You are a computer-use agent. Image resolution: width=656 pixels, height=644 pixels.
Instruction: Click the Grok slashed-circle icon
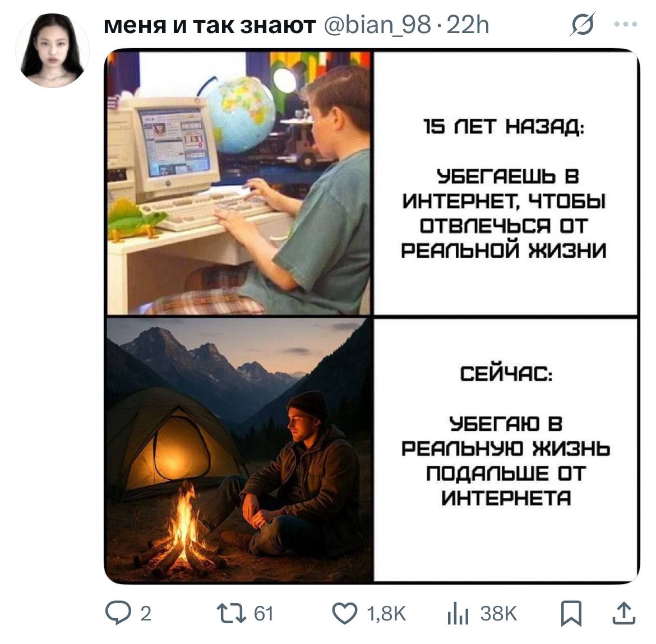pos(582,24)
